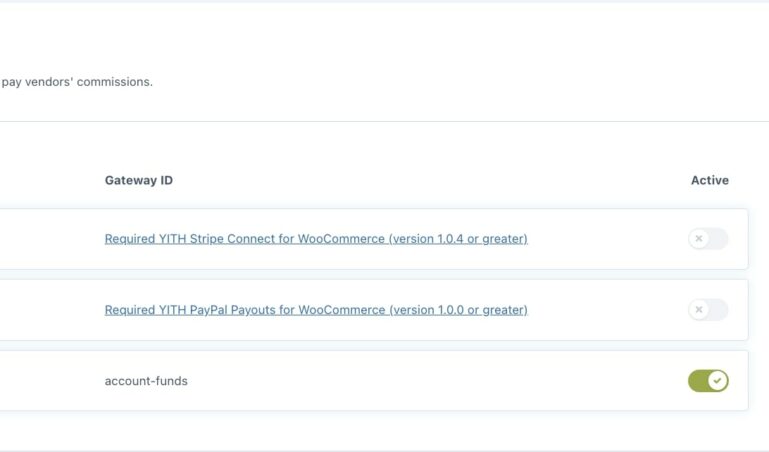The image size is (769, 452).
Task: Click the account-funds gateway ID text
Action: coord(146,381)
